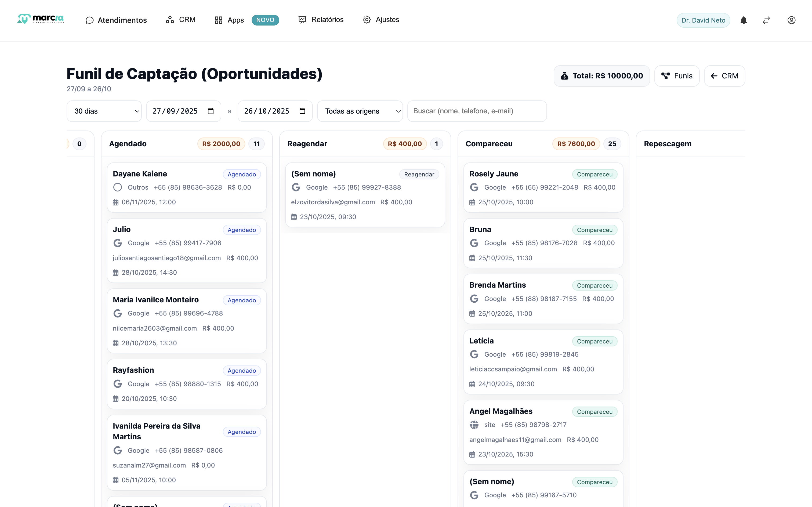Click the back to CRM button
The height and width of the screenshot is (507, 812).
coord(724,76)
